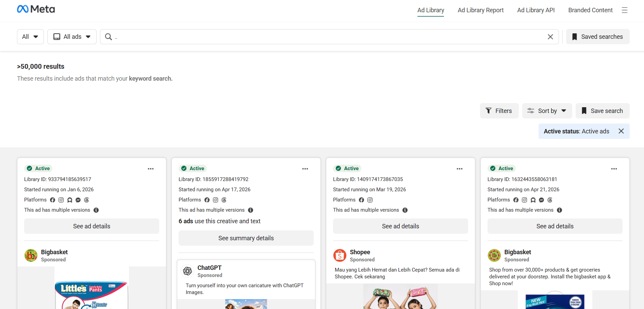This screenshot has height=309, width=644.
Task: Click Facebook platform icon on Shopee ad
Action: pyautogui.click(x=361, y=200)
